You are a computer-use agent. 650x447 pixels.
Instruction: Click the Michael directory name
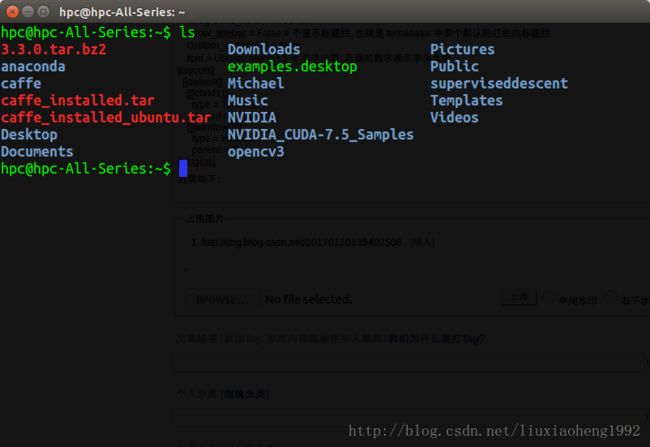point(256,83)
